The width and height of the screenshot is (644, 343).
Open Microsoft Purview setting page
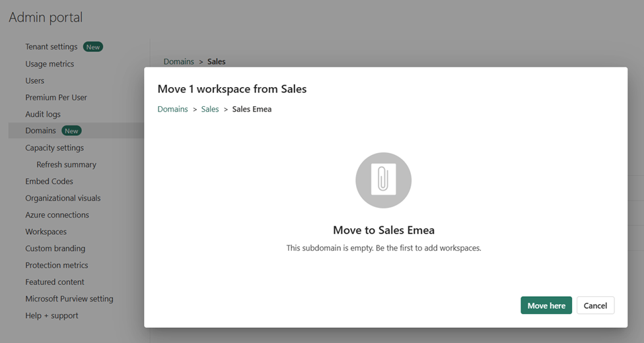coord(69,299)
